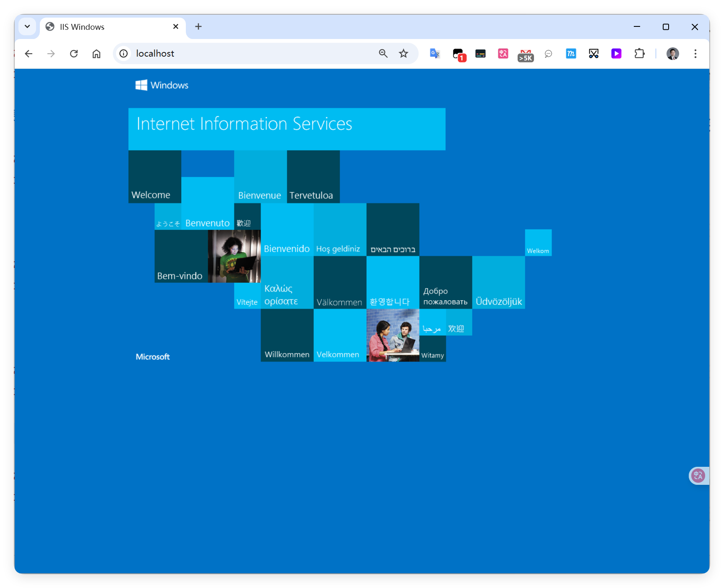This screenshot has width=724, height=588.
Task: Click the Japanese ようこそ tile
Action: coord(168,216)
